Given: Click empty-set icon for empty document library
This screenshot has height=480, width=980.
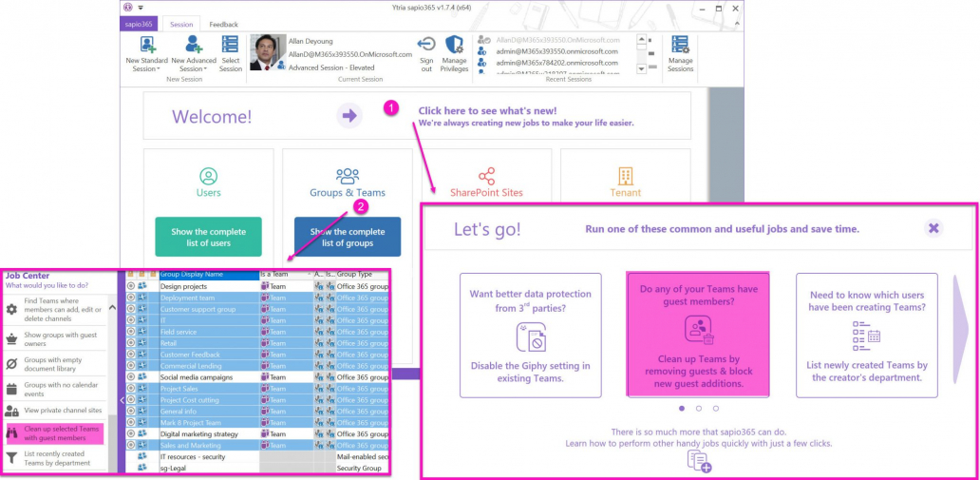Looking at the screenshot, I should pos(11,364).
